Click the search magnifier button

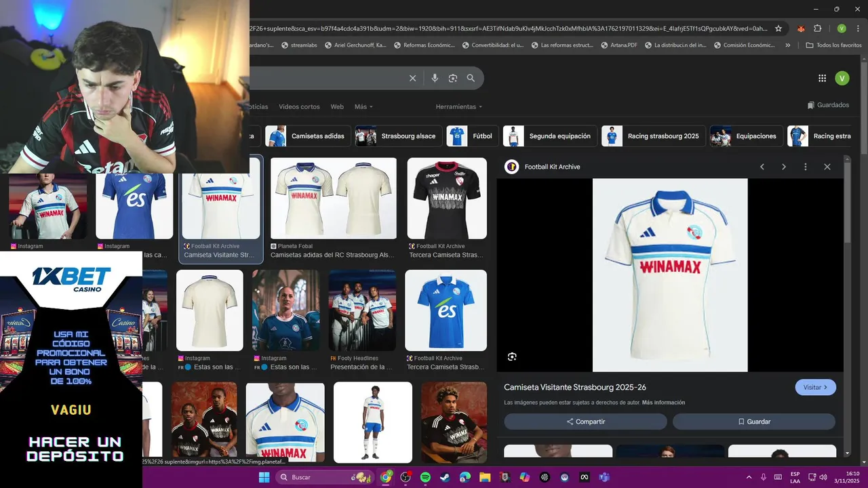(471, 78)
